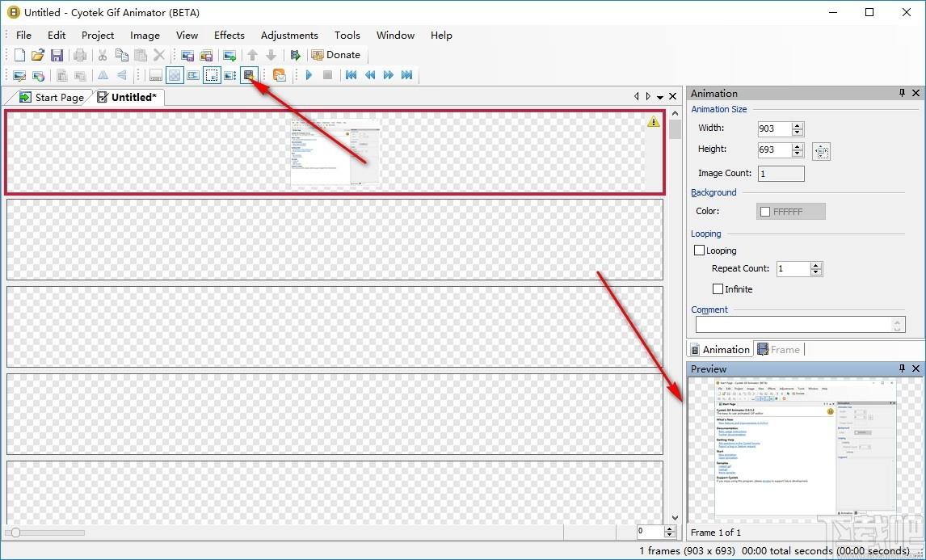Viewport: 926px width, 560px height.
Task: Open the Adjustments menu
Action: coord(289,35)
